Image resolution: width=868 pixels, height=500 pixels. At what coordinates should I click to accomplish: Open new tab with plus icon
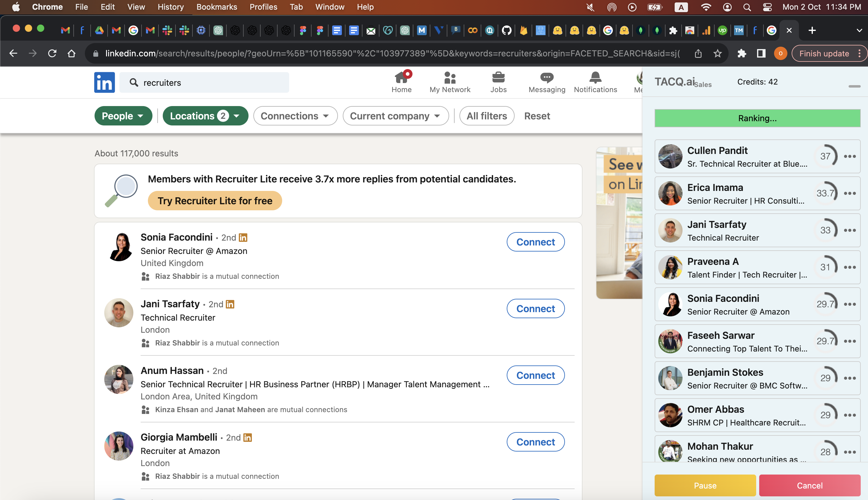click(x=812, y=31)
